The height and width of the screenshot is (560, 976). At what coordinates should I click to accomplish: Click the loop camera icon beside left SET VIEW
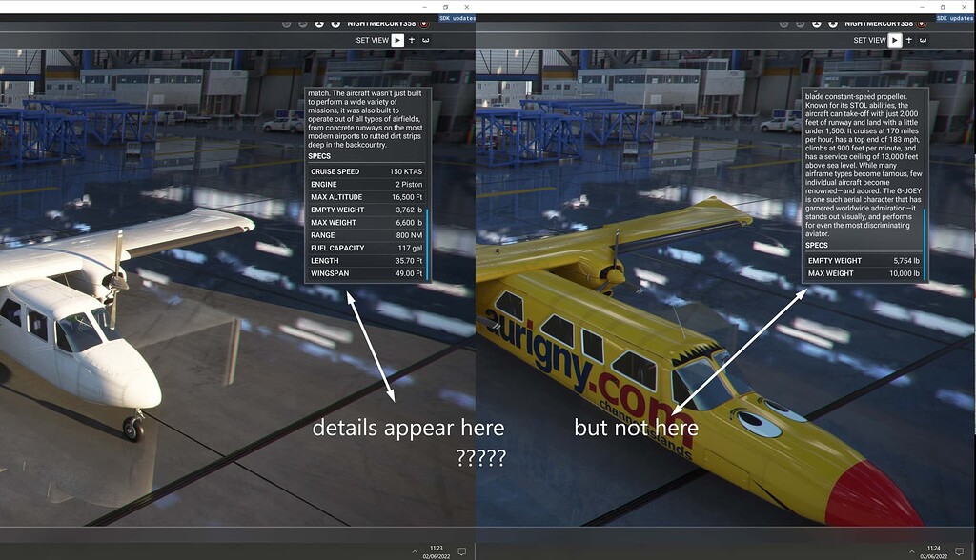426,40
